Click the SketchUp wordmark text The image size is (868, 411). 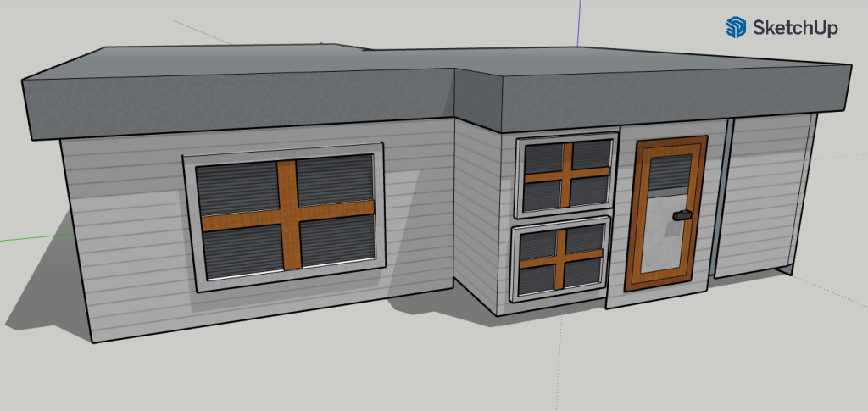795,28
